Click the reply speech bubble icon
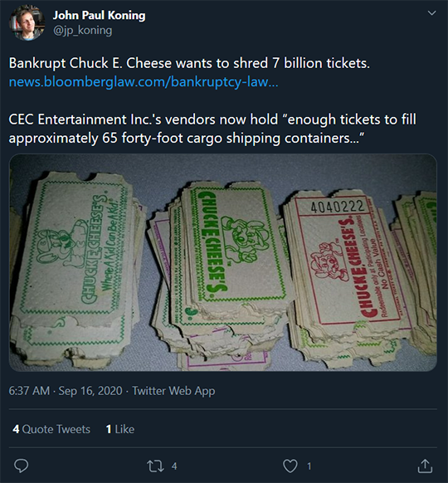Viewport: 448px width, 483px height. 21,466
